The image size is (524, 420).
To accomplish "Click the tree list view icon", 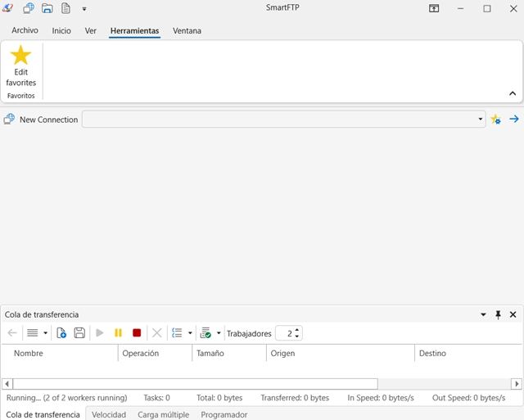I will [x=177, y=332].
